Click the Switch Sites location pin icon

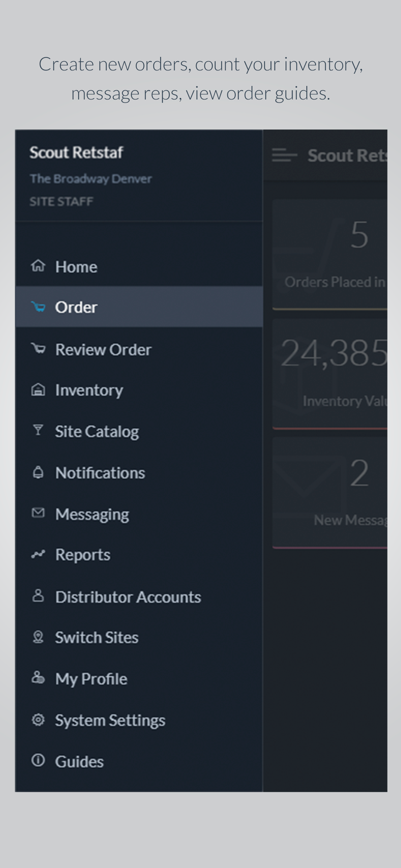point(38,637)
